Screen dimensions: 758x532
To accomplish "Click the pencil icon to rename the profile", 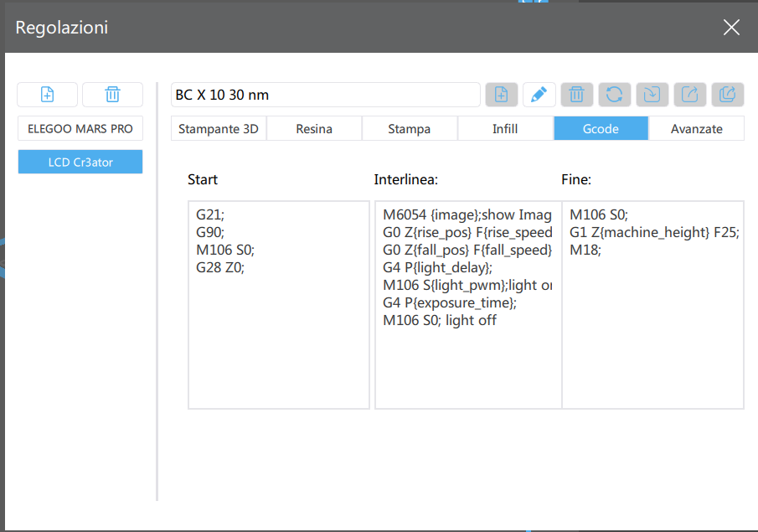I will pyautogui.click(x=539, y=95).
